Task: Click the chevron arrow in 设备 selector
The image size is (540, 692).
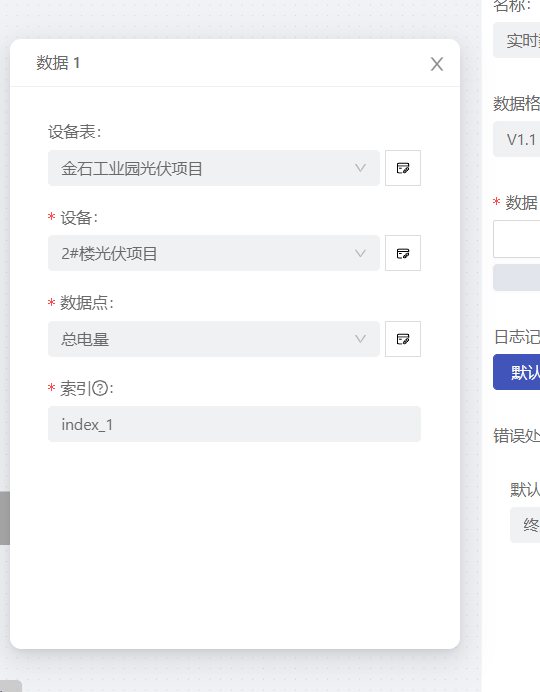Action: tap(360, 253)
